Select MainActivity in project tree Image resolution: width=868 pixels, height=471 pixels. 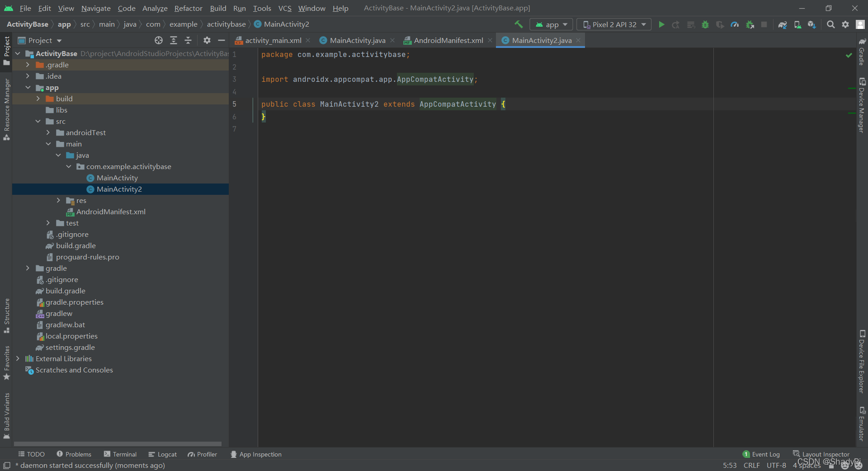pyautogui.click(x=117, y=178)
